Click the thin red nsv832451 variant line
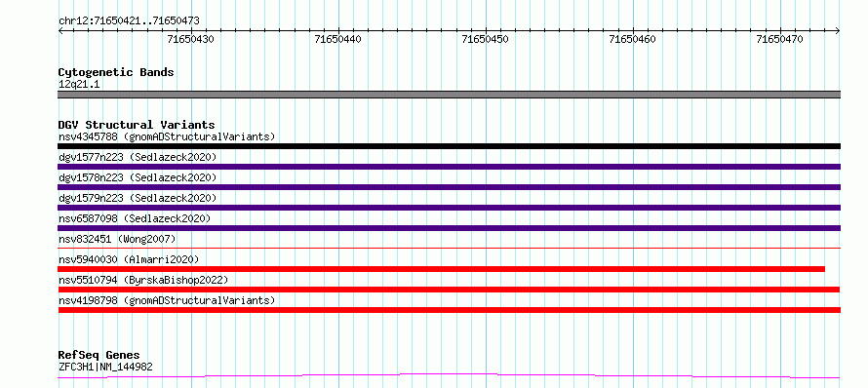The image size is (868, 388). coord(449,248)
